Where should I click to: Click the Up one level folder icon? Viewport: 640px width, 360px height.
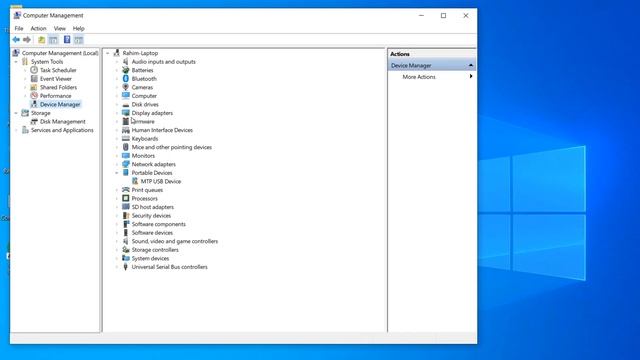[x=41, y=40]
